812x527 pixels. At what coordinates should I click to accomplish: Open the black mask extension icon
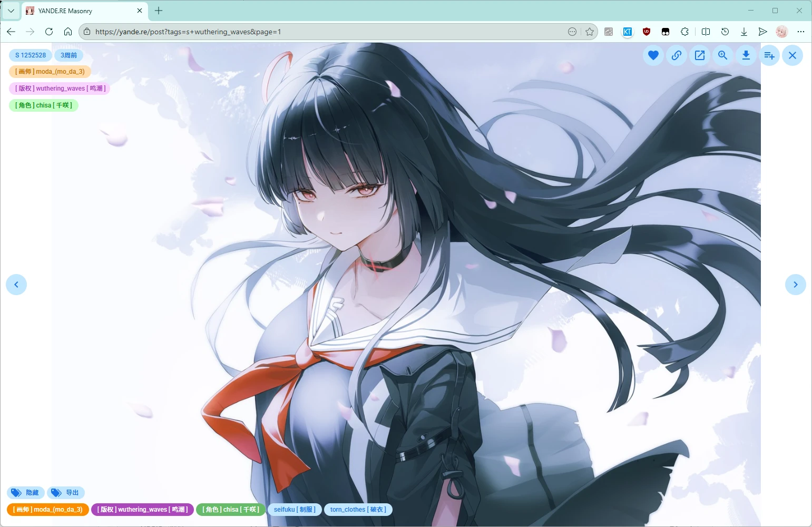(x=666, y=32)
